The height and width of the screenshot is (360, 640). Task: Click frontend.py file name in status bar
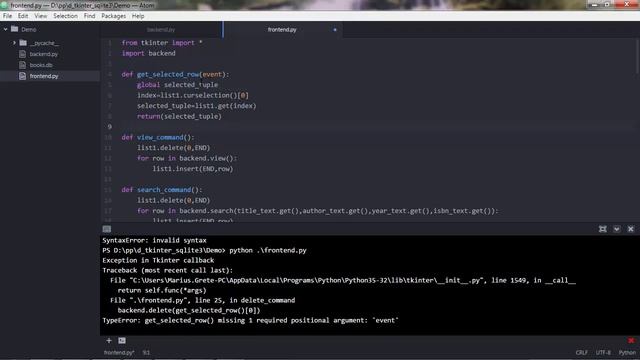pos(119,353)
